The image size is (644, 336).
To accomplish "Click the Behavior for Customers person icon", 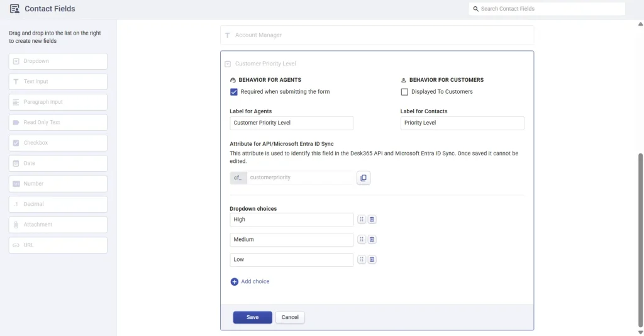I will 403,80.
